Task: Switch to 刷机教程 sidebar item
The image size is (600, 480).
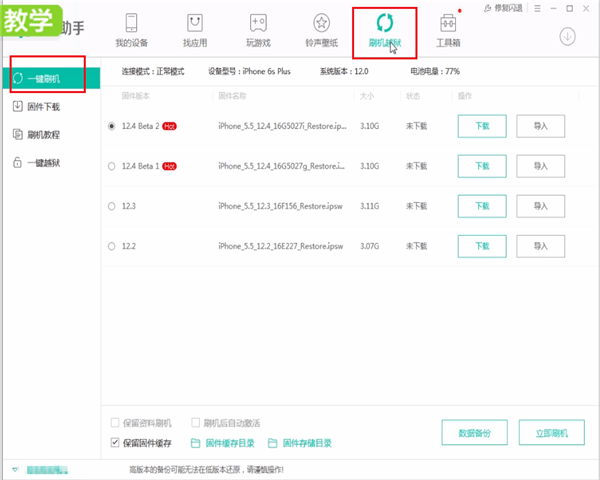Action: [x=45, y=134]
